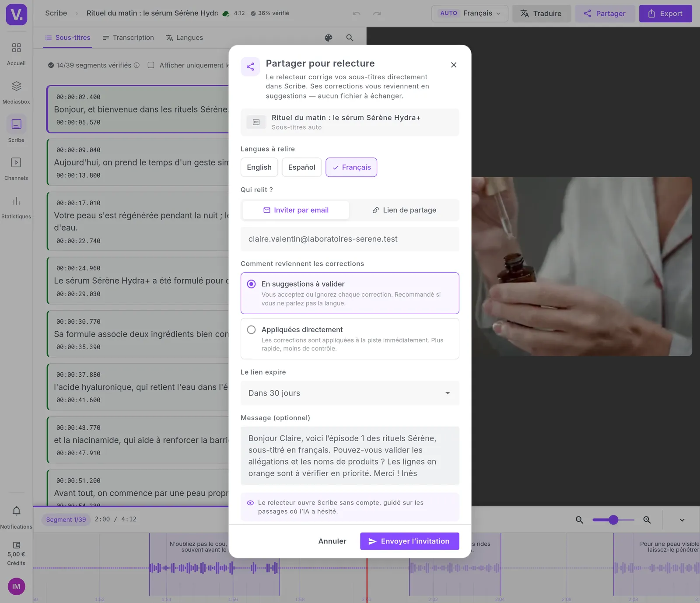This screenshot has width=700, height=603.
Task: Click the Export button
Action: (x=665, y=14)
